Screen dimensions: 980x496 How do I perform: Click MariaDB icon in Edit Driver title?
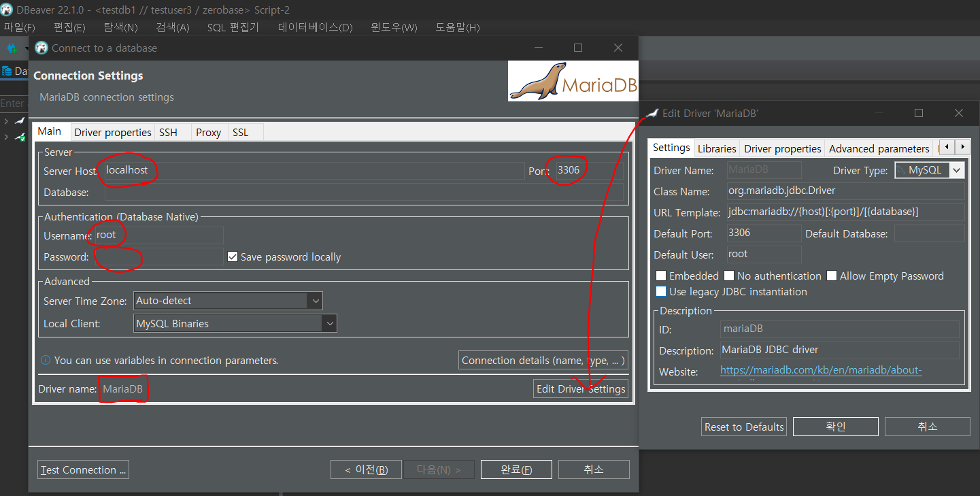652,114
